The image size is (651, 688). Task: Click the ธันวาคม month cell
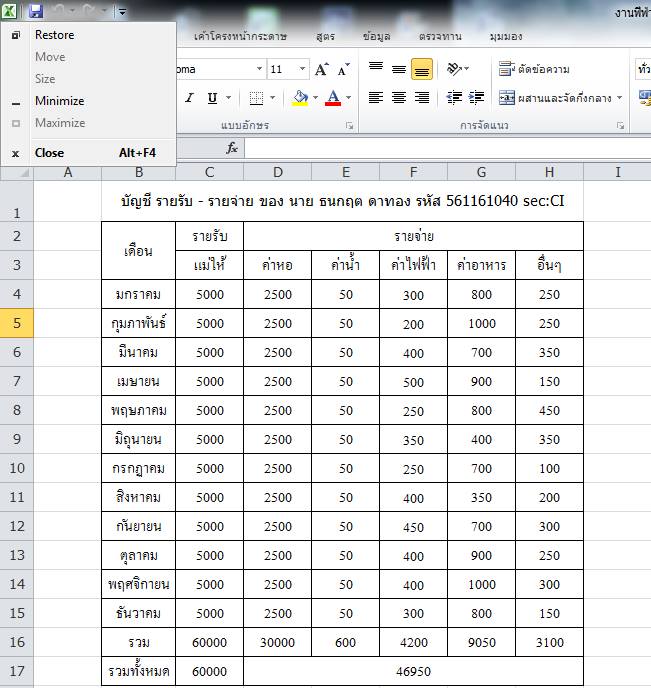pyautogui.click(x=138, y=613)
